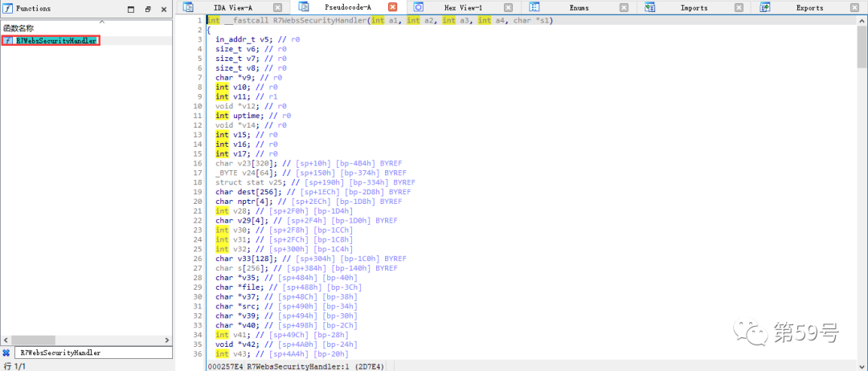Click the status address 000257E4 text
The height and width of the screenshot is (371, 868).
[x=225, y=366]
